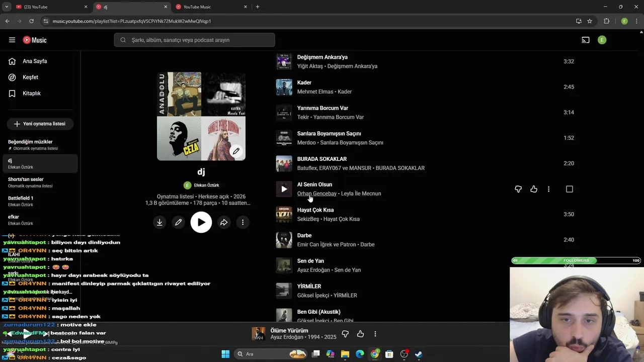Switch to the YouTube Music browser tab
The width and height of the screenshot is (644, 362).
pos(211,7)
